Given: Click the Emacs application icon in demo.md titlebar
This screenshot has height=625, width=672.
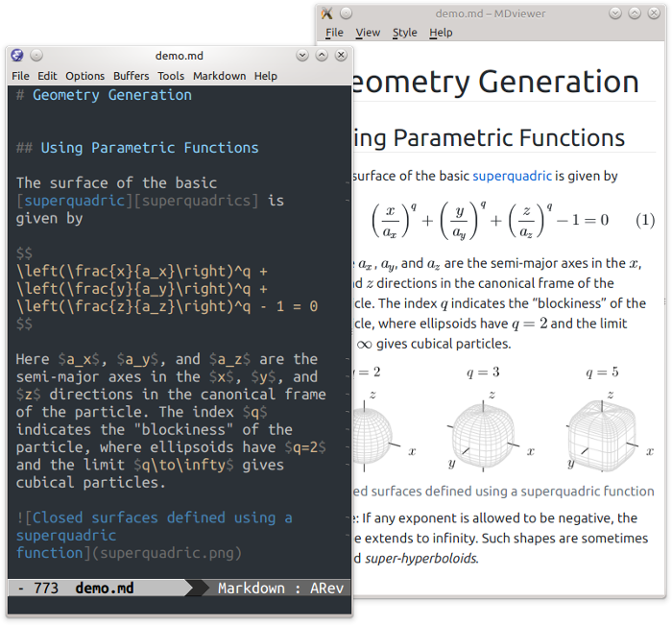Looking at the screenshot, I should tap(17, 55).
